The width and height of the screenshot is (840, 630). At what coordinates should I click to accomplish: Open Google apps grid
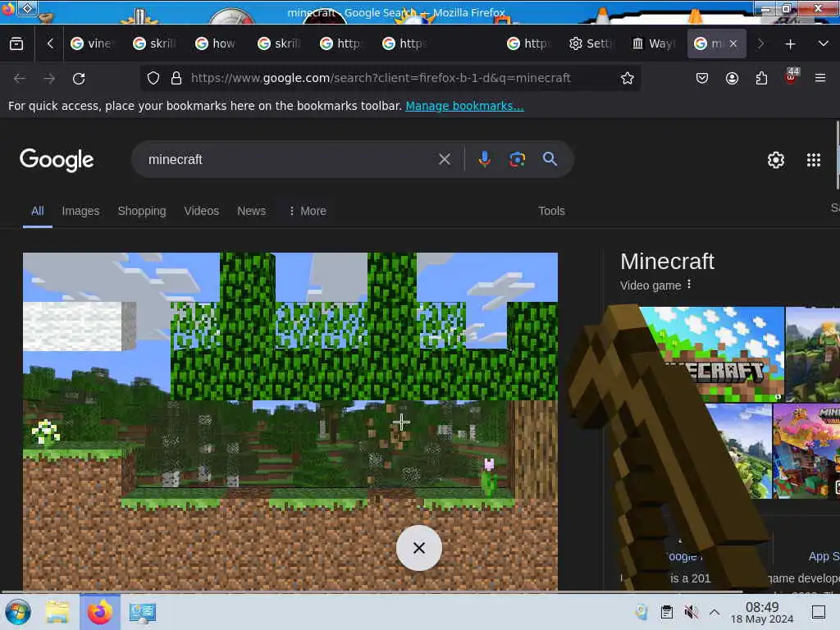[814, 160]
